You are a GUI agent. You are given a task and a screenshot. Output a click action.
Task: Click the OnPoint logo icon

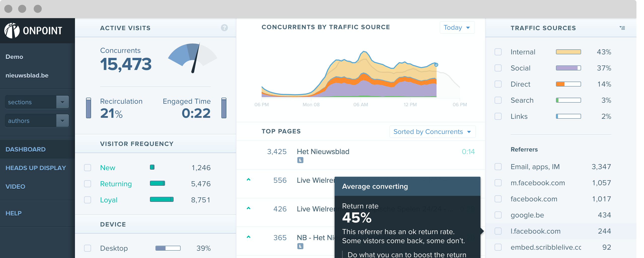(12, 30)
